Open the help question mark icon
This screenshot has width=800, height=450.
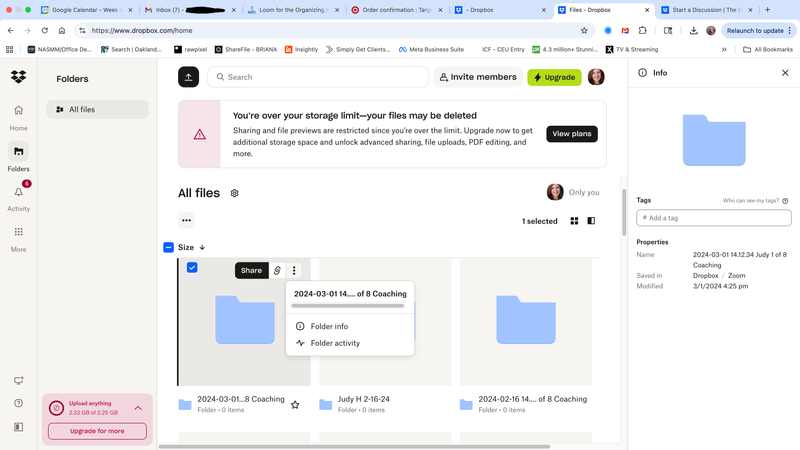pos(18,403)
